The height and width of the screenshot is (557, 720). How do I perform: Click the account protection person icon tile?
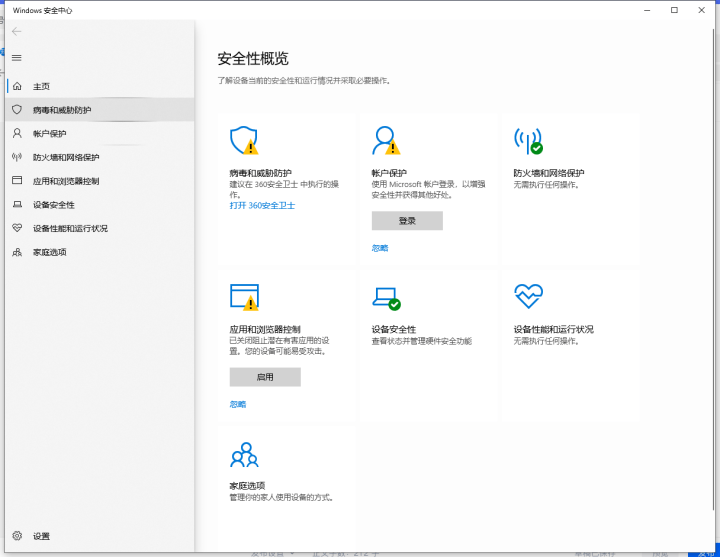(385, 140)
